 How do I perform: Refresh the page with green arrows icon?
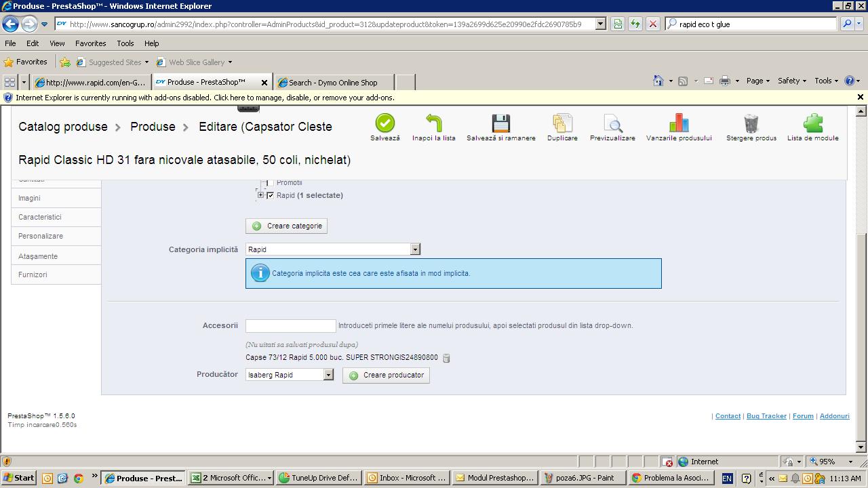click(635, 24)
